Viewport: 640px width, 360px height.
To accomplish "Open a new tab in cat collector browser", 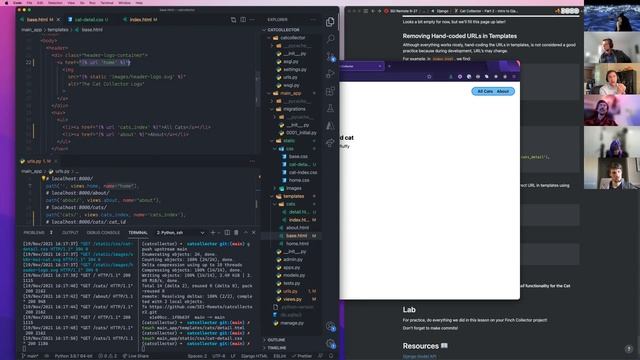I will point(389,66).
